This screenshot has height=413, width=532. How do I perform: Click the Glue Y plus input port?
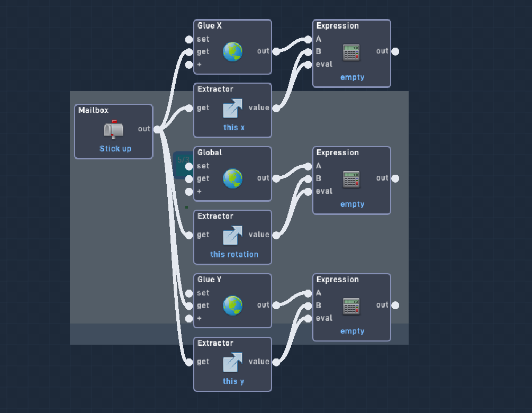[x=189, y=319]
